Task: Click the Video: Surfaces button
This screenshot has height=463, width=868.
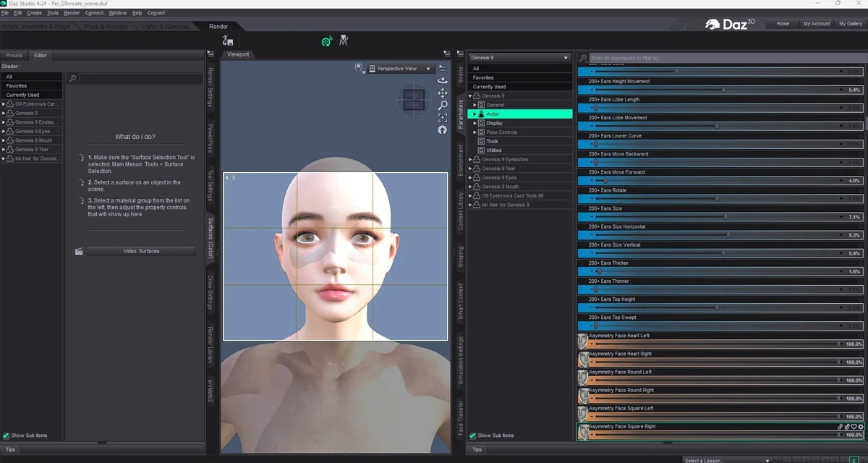Action: [x=141, y=251]
